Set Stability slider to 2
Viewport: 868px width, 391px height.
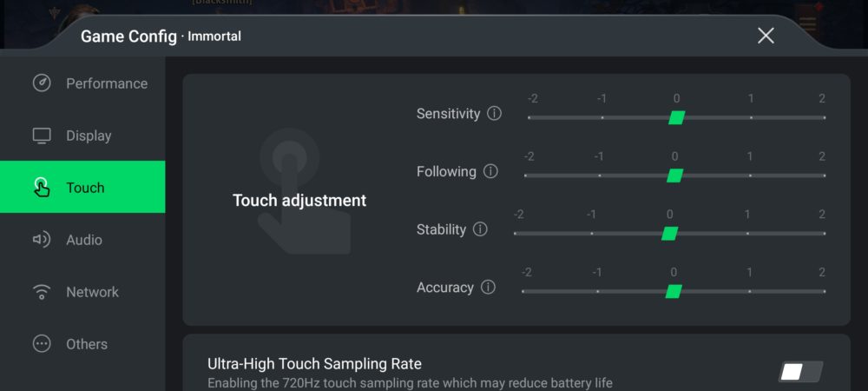pyautogui.click(x=825, y=234)
